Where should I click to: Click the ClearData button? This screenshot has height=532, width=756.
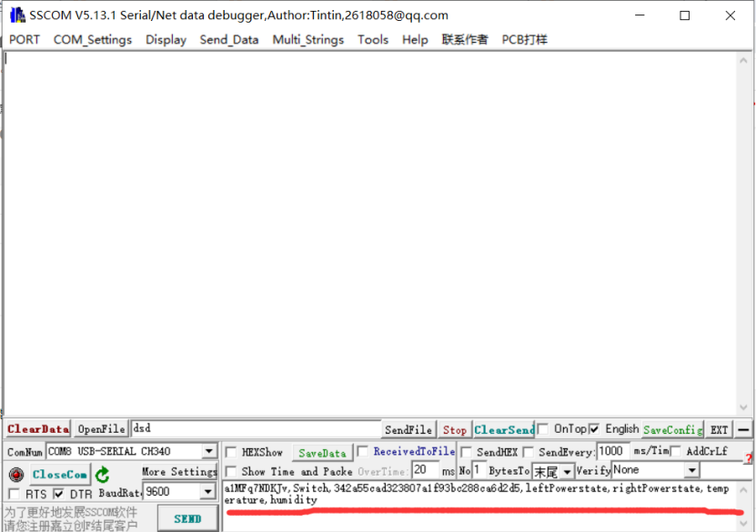[38, 429]
